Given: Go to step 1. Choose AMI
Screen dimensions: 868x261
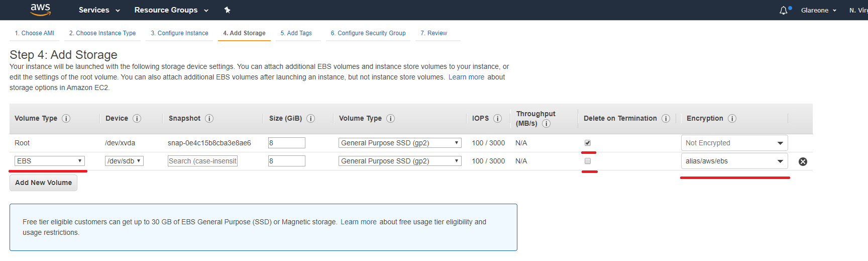Looking at the screenshot, I should tap(34, 33).
